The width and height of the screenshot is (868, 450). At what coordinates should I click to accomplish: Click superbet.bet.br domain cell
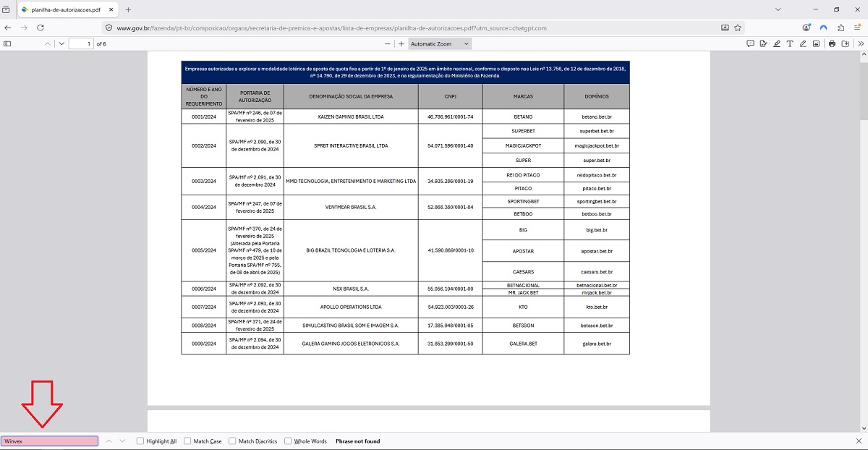[596, 131]
